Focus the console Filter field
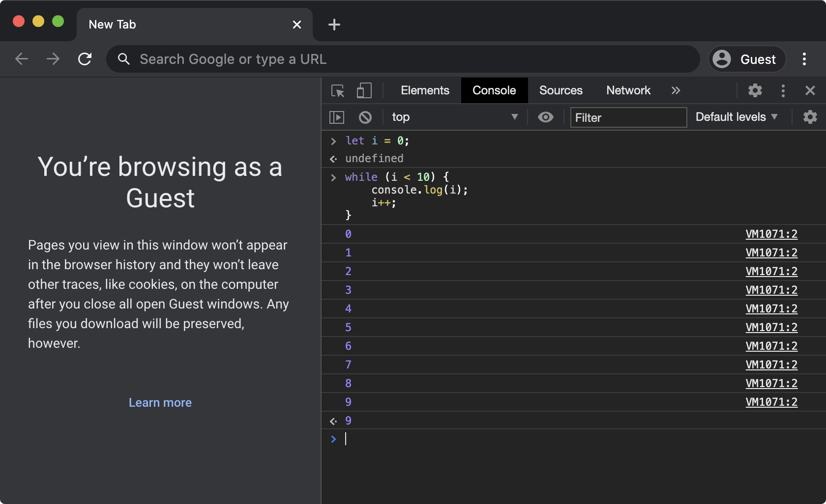This screenshot has height=504, width=826. [x=628, y=117]
